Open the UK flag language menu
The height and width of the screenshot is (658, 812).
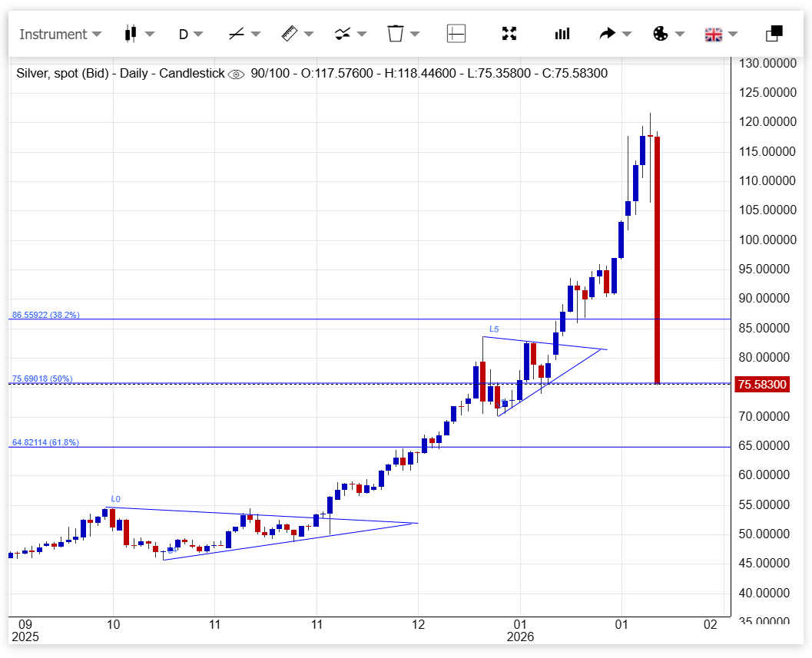tap(714, 34)
